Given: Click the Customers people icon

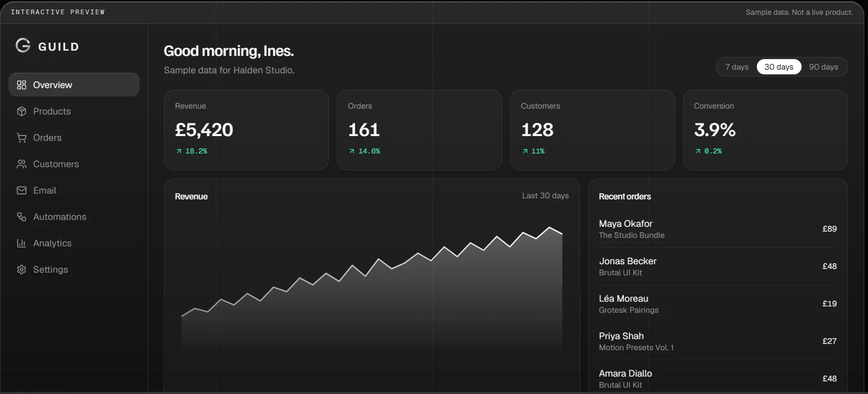Looking at the screenshot, I should tap(22, 164).
